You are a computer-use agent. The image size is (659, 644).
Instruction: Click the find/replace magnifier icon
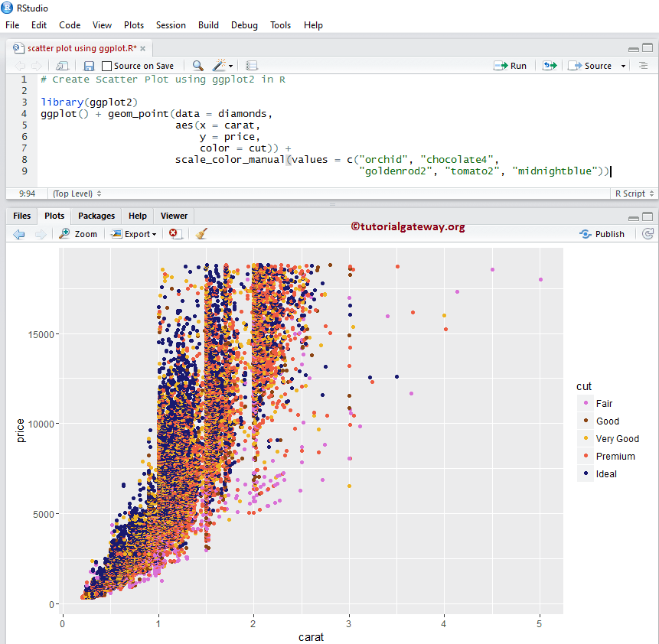coord(197,66)
